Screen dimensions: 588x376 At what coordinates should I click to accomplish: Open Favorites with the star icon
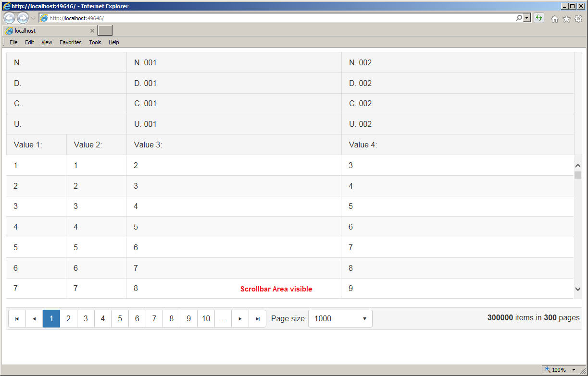click(566, 19)
